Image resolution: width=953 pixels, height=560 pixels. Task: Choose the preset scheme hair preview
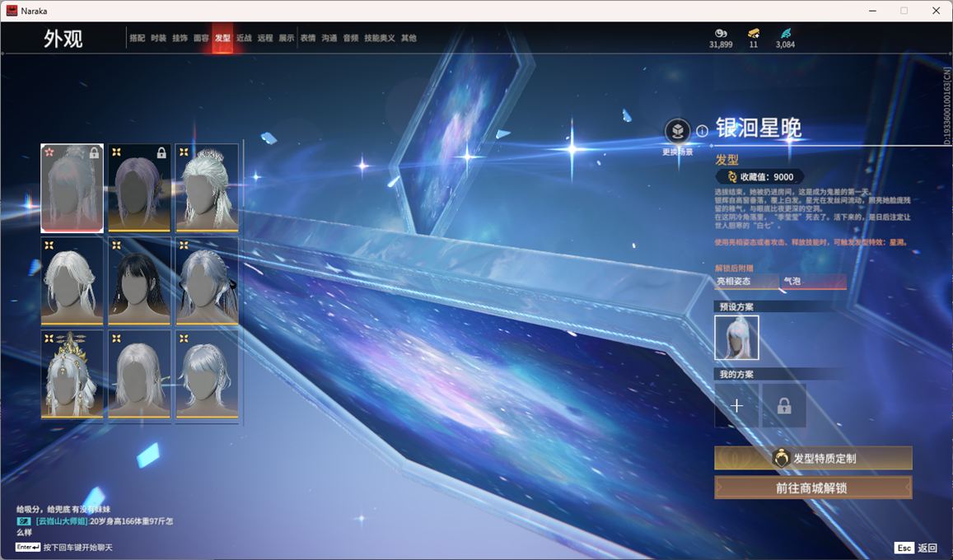(736, 338)
